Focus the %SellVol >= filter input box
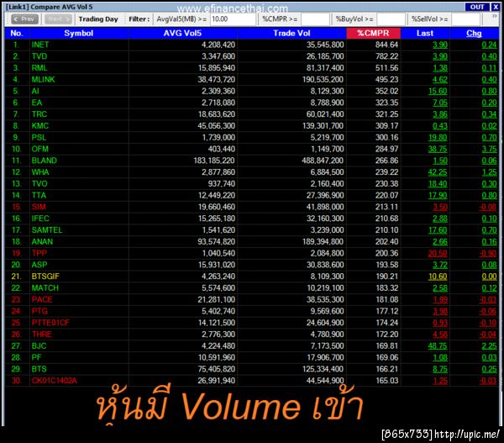This screenshot has height=443, width=504. tap(465, 19)
